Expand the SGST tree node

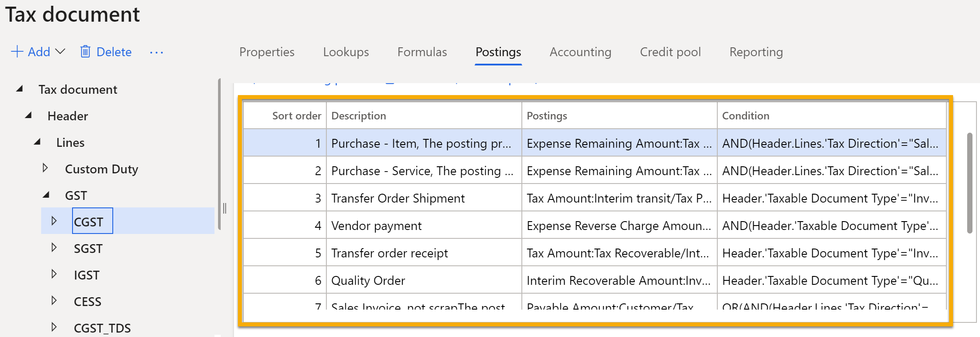point(54,248)
